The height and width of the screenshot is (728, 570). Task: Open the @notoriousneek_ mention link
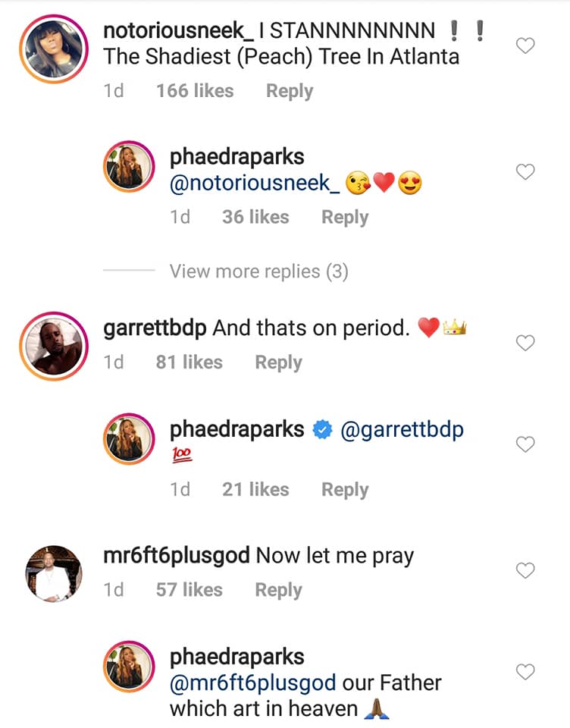click(x=254, y=183)
